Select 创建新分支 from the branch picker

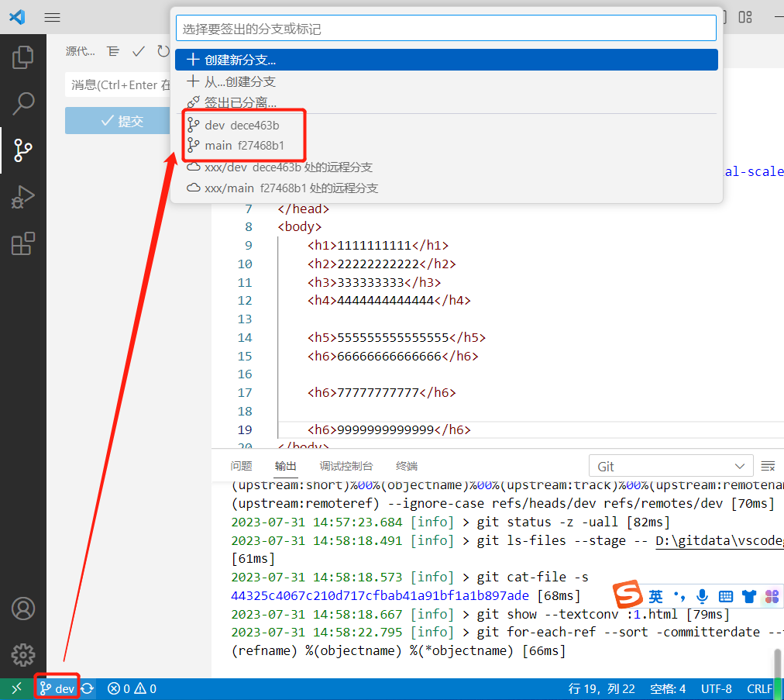pos(248,59)
